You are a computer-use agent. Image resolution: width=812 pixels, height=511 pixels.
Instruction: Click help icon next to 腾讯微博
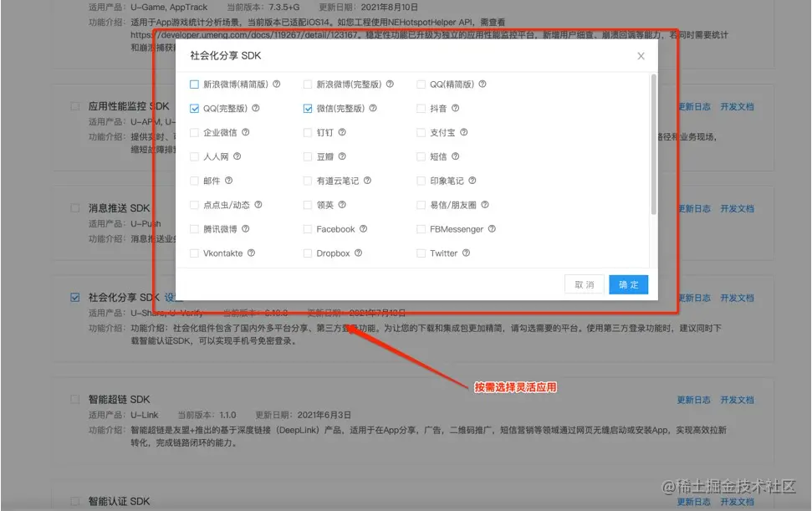pos(246,228)
